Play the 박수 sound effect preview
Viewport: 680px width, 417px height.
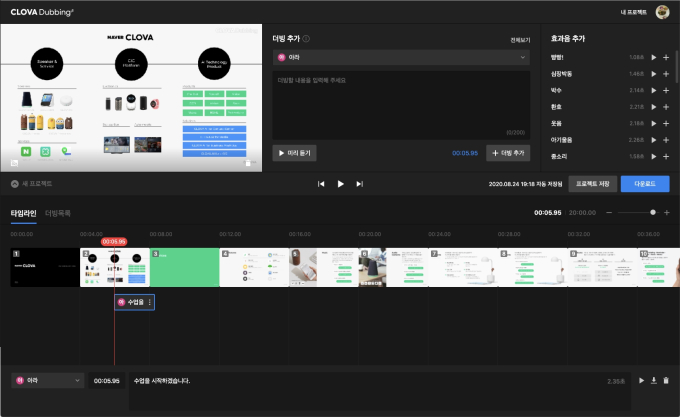point(654,91)
